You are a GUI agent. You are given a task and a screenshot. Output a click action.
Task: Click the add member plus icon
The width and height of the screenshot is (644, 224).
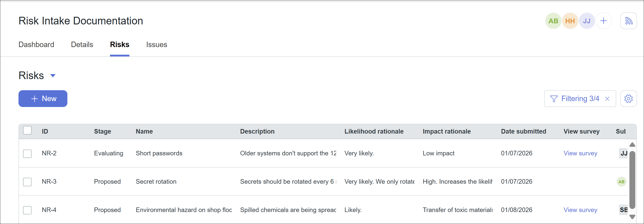click(603, 21)
